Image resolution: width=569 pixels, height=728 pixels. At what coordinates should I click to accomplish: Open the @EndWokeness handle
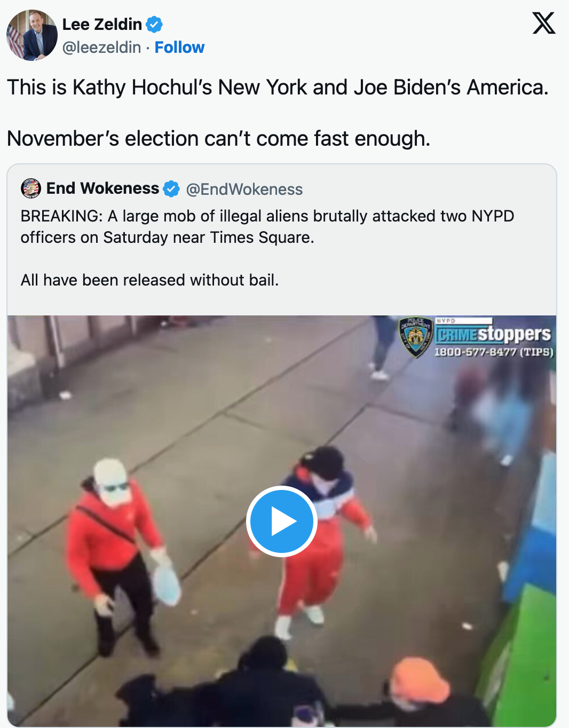tap(244, 189)
